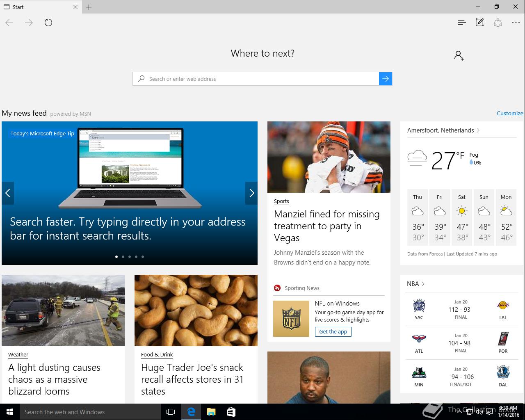Open light dusting causes chaos article
This screenshot has height=420, width=525.
pos(54,379)
